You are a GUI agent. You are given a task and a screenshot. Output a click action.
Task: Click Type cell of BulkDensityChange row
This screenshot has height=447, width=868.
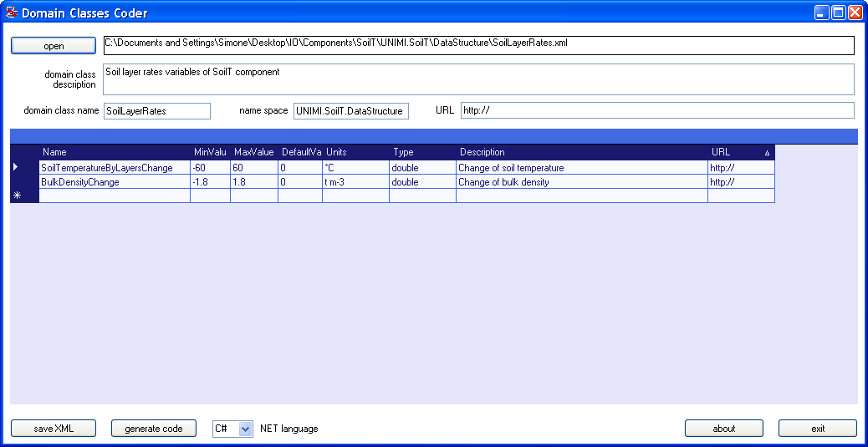tap(423, 181)
